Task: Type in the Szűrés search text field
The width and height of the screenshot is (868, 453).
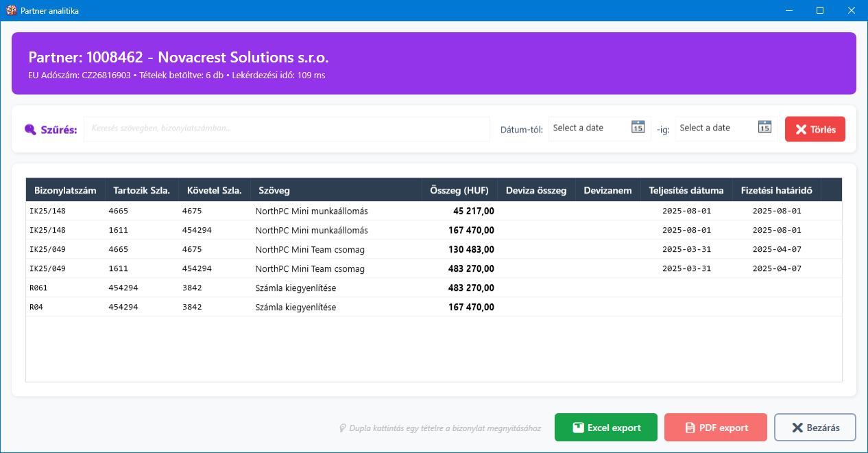Action: [x=287, y=128]
